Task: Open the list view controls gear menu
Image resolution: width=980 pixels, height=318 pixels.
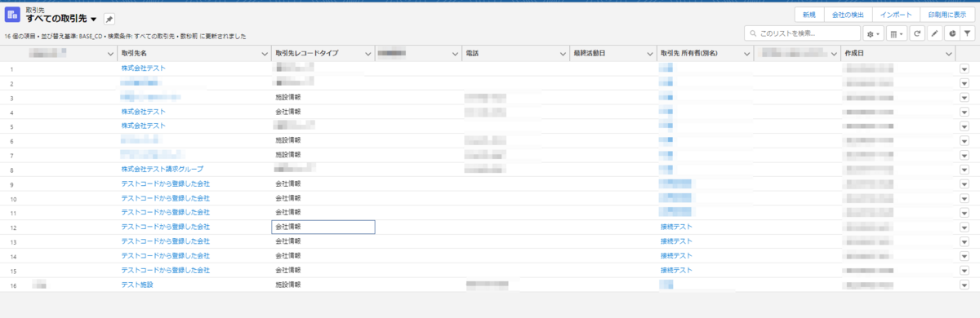Action: (874, 33)
